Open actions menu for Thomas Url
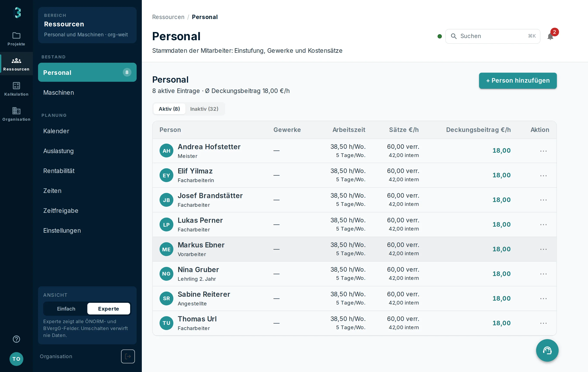 click(x=543, y=323)
